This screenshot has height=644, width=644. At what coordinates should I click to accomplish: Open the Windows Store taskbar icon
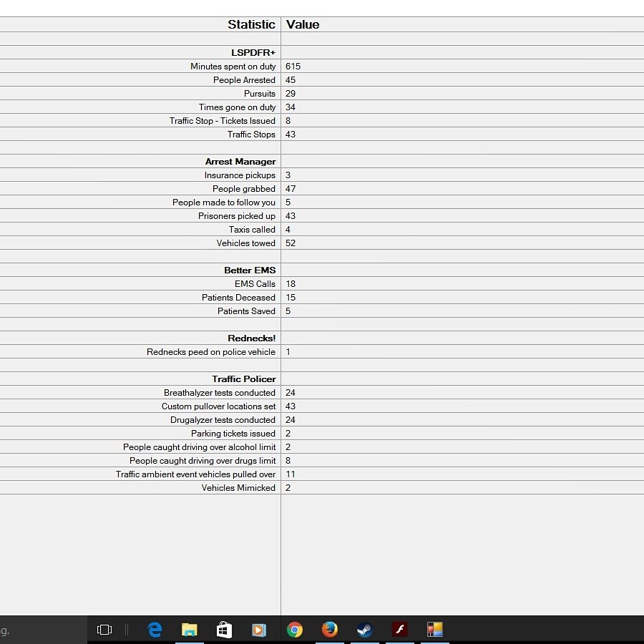click(x=224, y=630)
